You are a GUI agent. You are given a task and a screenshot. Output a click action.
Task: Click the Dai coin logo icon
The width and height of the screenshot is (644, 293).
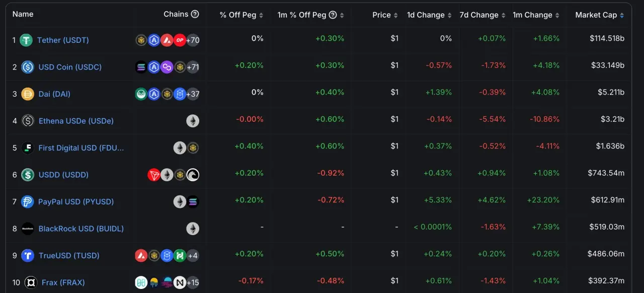[x=28, y=94]
